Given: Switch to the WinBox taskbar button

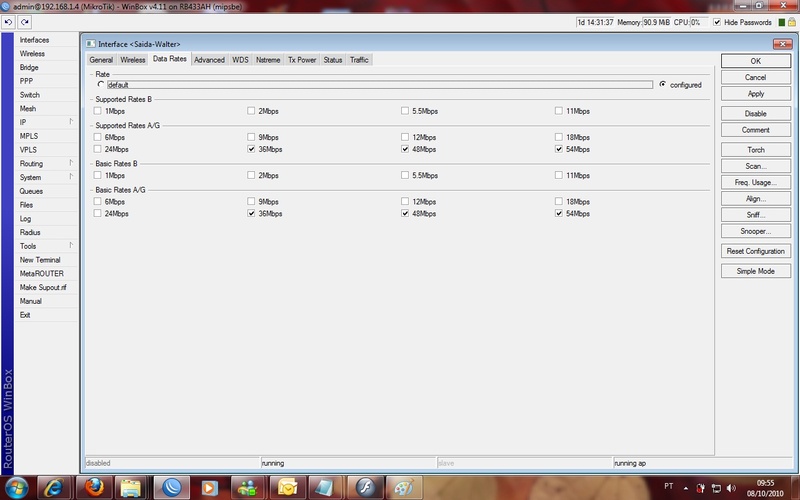Looking at the screenshot, I should click(x=171, y=488).
